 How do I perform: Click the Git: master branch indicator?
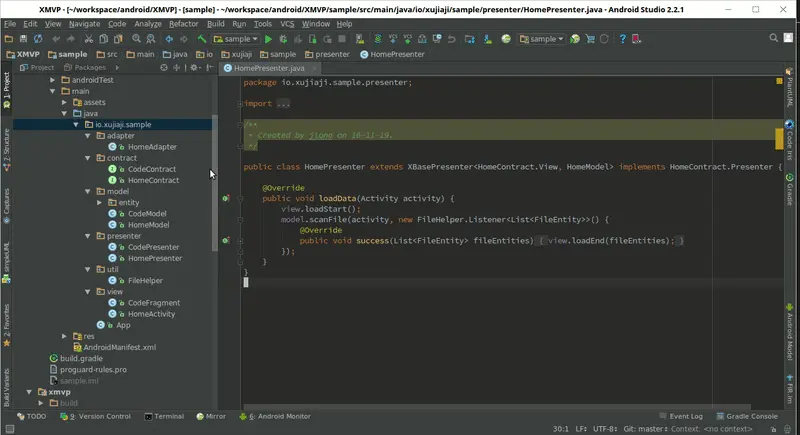pos(645,429)
